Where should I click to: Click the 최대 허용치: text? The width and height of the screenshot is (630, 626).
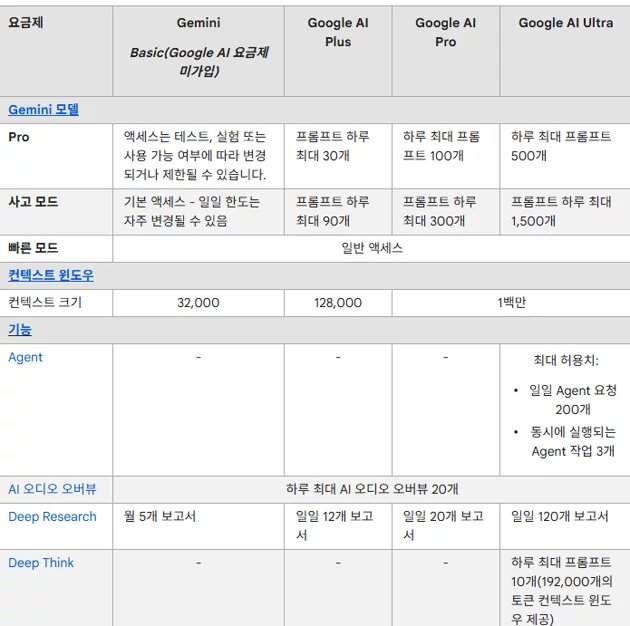click(566, 360)
